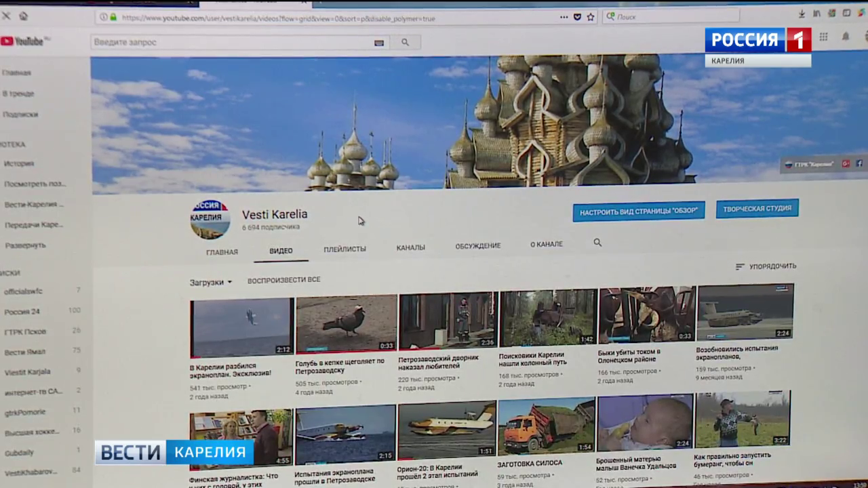Switch to the Главная channel tab
The width and height of the screenshot is (868, 488).
pos(222,252)
